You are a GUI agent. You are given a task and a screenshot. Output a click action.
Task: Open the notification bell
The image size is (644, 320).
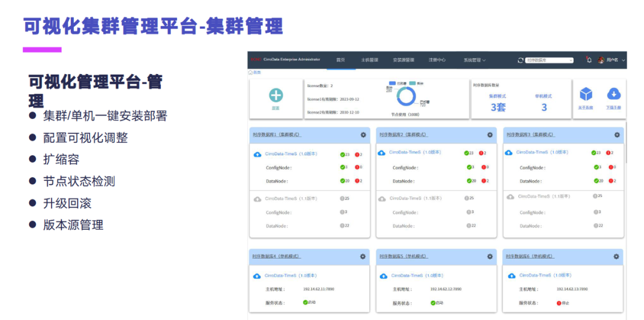(x=589, y=60)
